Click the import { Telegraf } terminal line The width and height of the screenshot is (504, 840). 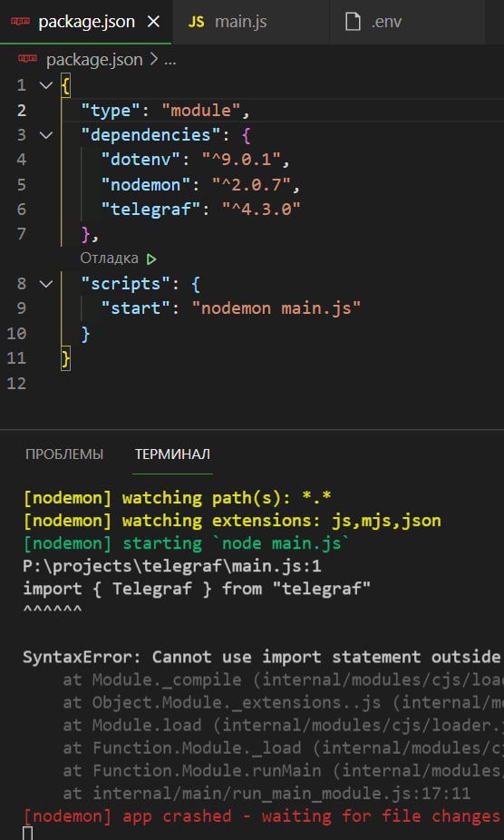pyautogui.click(x=197, y=589)
